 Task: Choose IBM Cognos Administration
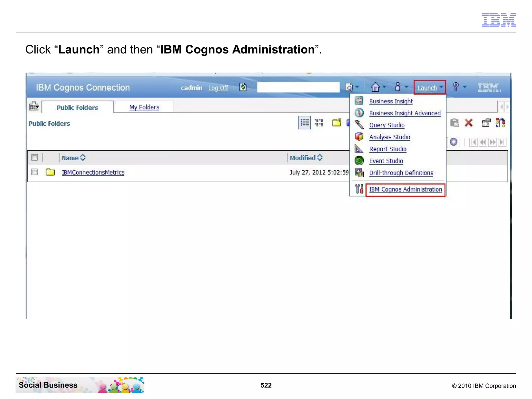click(x=405, y=189)
